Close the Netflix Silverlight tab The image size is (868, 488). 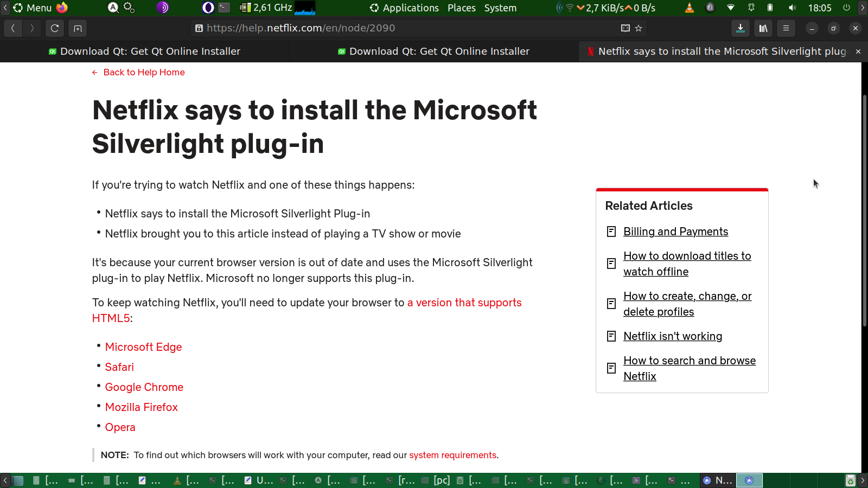click(858, 52)
